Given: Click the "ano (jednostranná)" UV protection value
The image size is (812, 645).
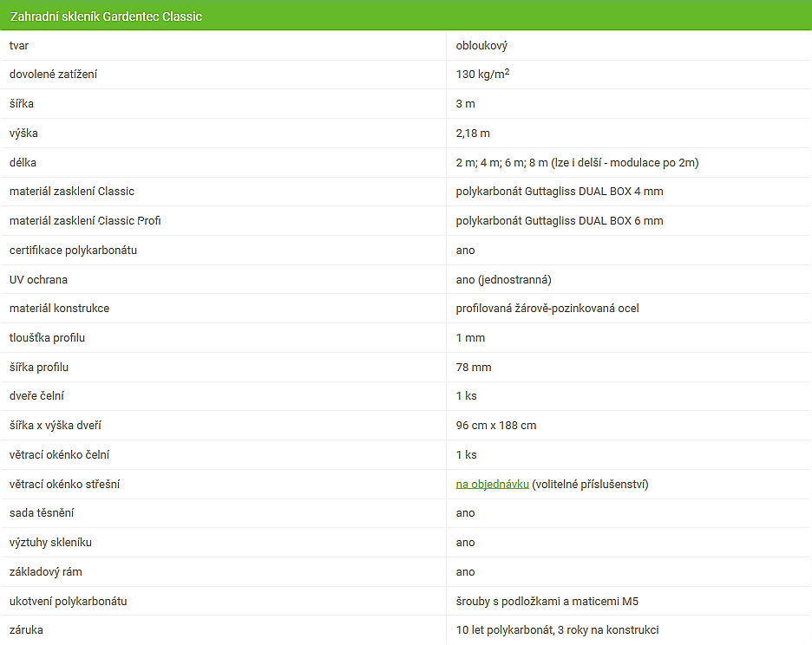Looking at the screenshot, I should pos(503,279).
